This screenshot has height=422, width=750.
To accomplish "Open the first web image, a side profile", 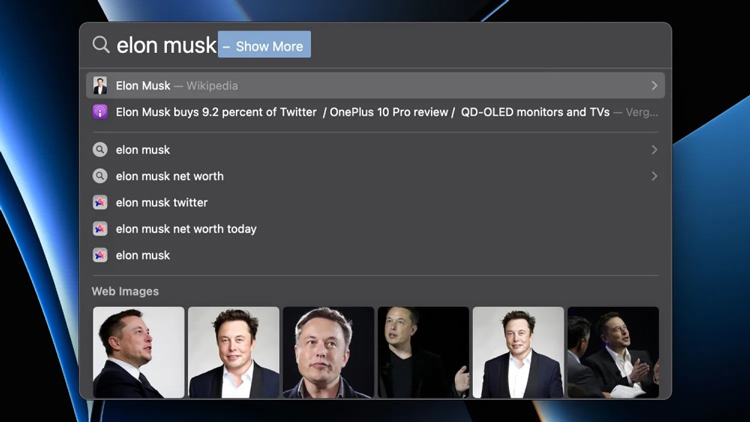I will tap(139, 352).
